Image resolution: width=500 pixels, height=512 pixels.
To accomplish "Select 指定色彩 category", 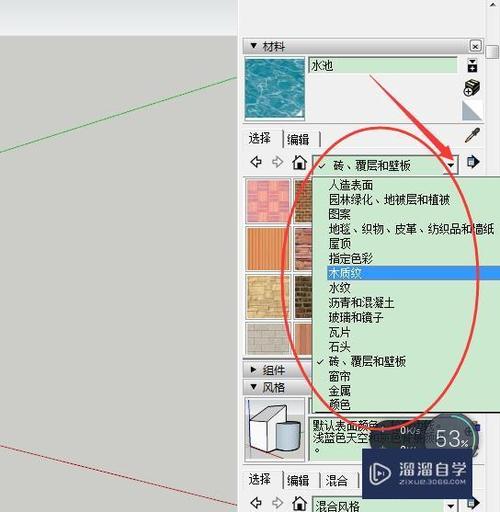I will [351, 258].
